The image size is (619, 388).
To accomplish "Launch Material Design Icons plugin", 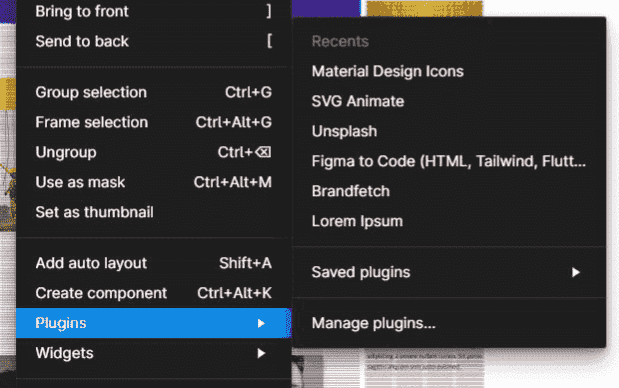I will point(449,71).
